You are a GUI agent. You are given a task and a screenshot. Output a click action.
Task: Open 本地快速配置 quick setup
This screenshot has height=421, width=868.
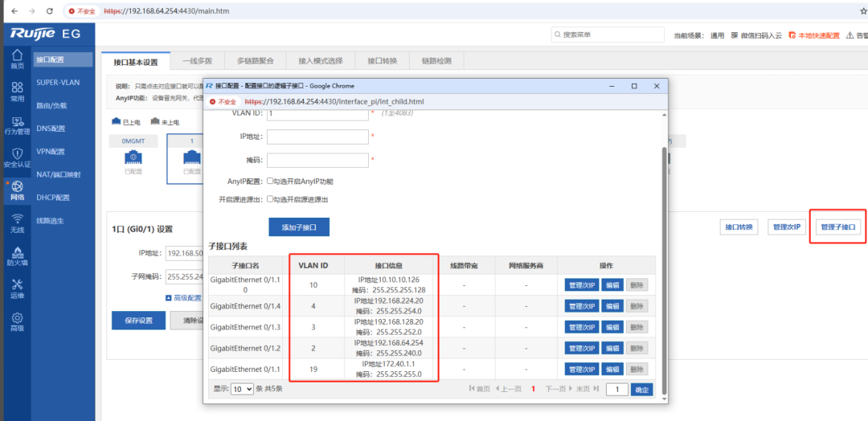click(x=814, y=35)
